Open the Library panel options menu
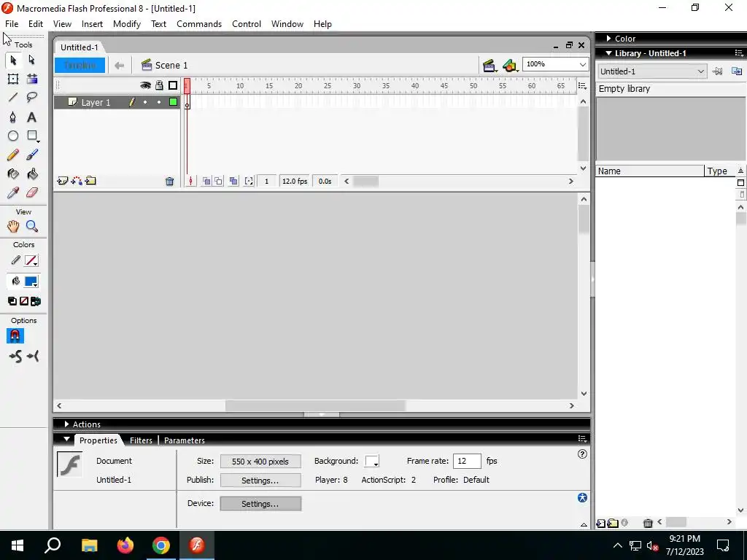This screenshot has width=747, height=560. (739, 53)
